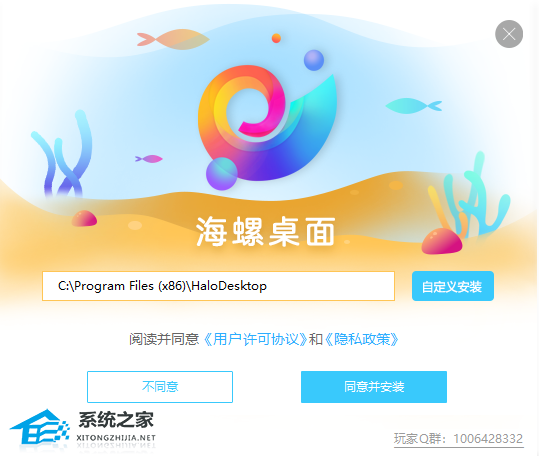Click 同意并安装 to agree and install
Viewport: 539px width, 456px height.
[x=374, y=387]
